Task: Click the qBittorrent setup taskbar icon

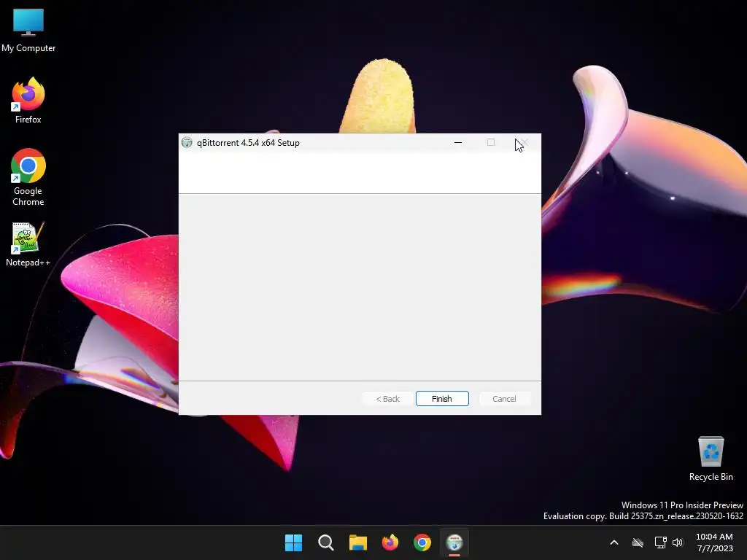Action: click(454, 542)
